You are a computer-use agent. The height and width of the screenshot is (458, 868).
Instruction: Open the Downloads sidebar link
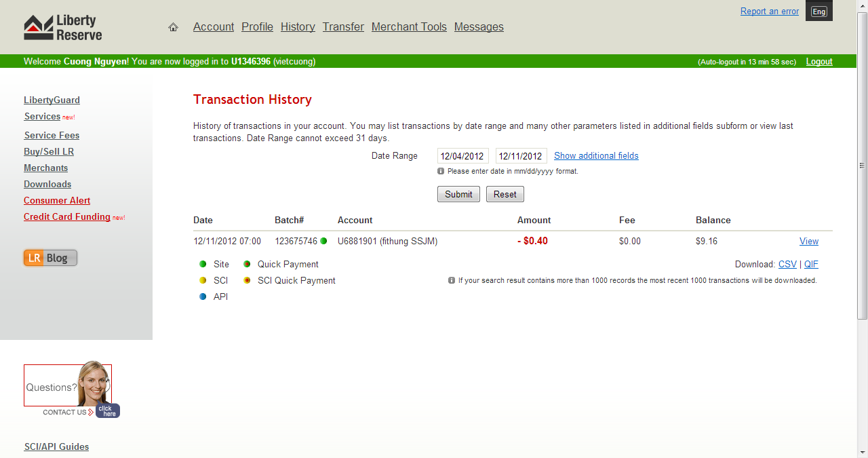coord(47,184)
